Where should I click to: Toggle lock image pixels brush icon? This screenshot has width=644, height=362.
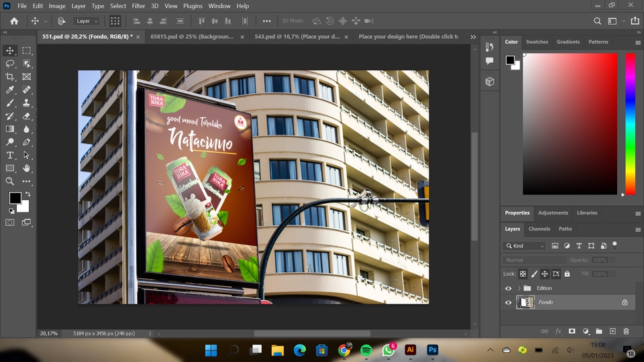pos(534,274)
